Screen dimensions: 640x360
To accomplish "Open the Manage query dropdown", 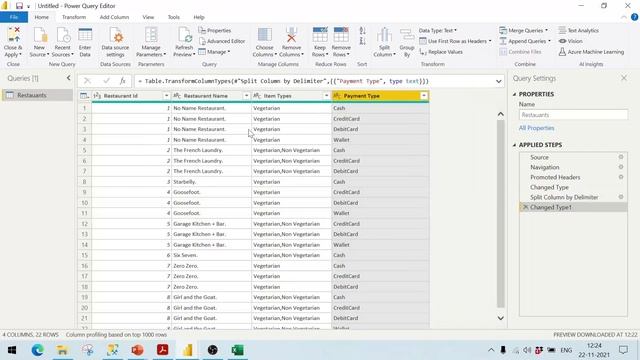I will coord(214,52).
